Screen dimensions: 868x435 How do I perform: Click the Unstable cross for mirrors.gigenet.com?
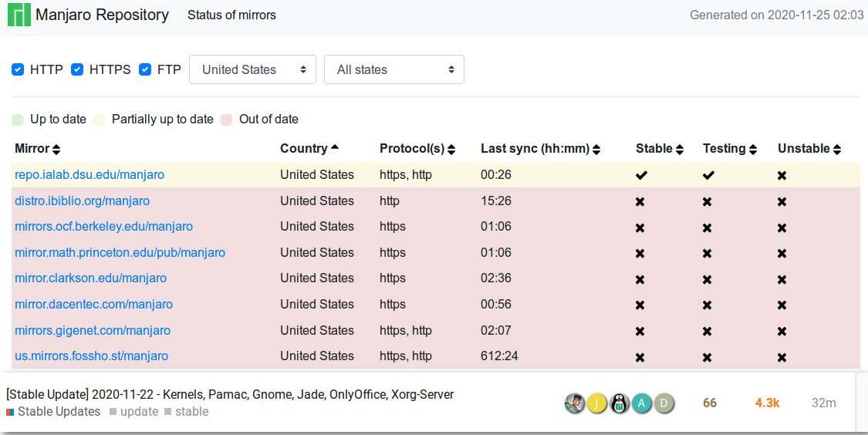tap(782, 331)
